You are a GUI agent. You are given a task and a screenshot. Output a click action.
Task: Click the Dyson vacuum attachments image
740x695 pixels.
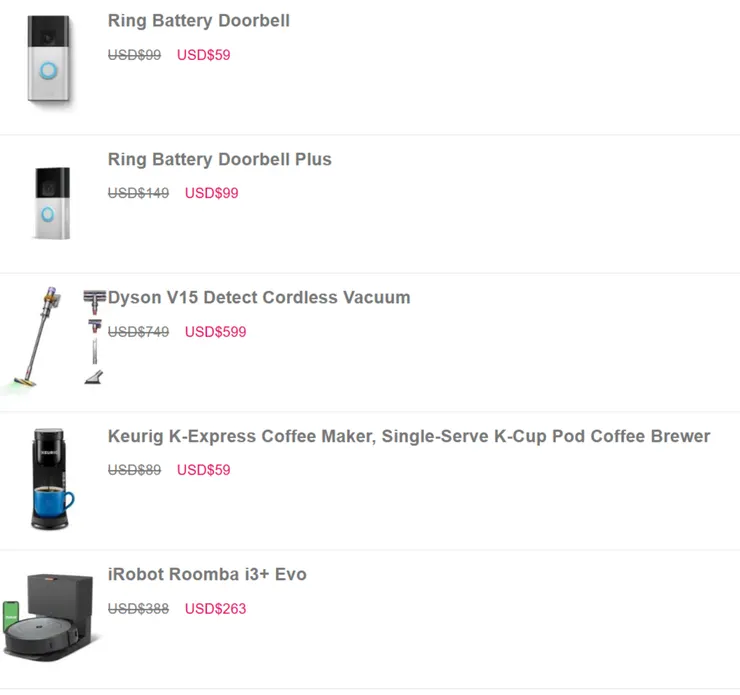click(94, 337)
